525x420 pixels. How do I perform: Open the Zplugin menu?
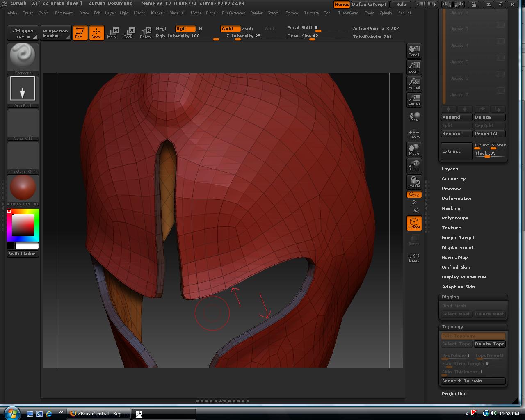click(386, 13)
